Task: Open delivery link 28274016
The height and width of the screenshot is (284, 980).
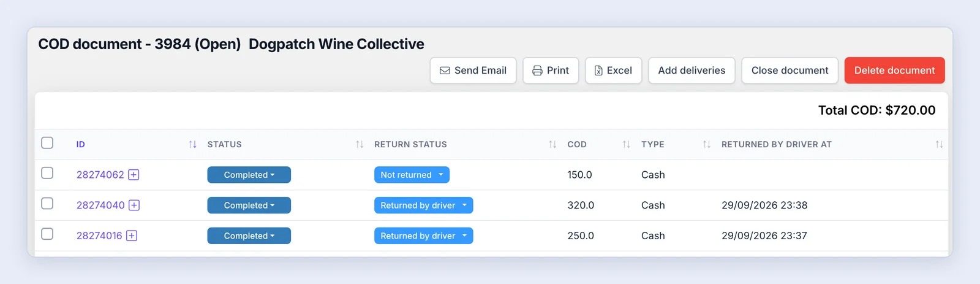Action: pyautogui.click(x=99, y=236)
